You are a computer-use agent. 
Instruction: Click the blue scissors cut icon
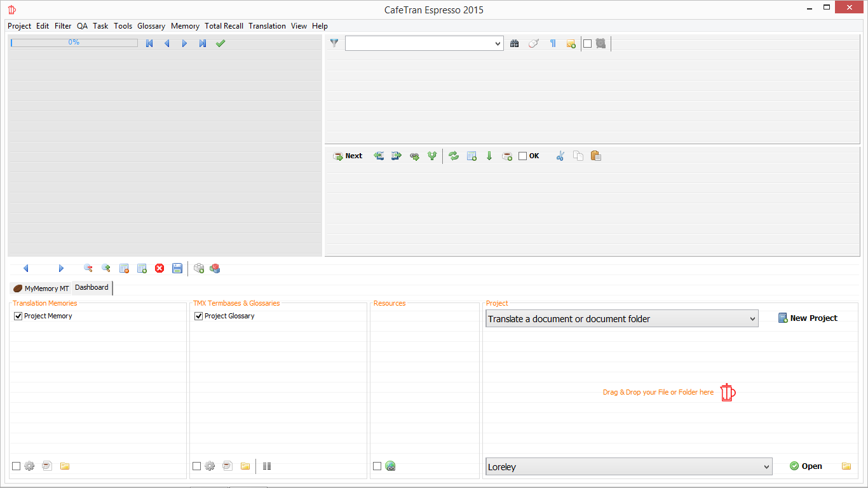coord(560,156)
